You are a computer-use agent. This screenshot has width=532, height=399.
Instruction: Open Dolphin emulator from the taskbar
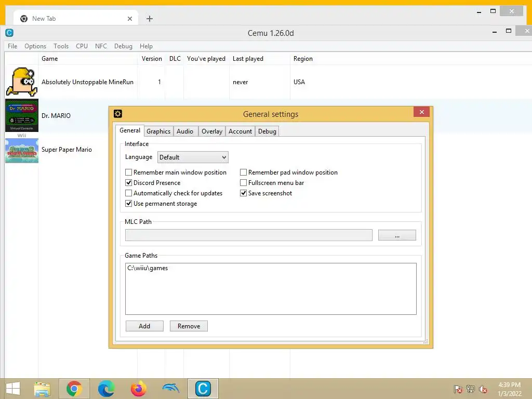pyautogui.click(x=170, y=388)
